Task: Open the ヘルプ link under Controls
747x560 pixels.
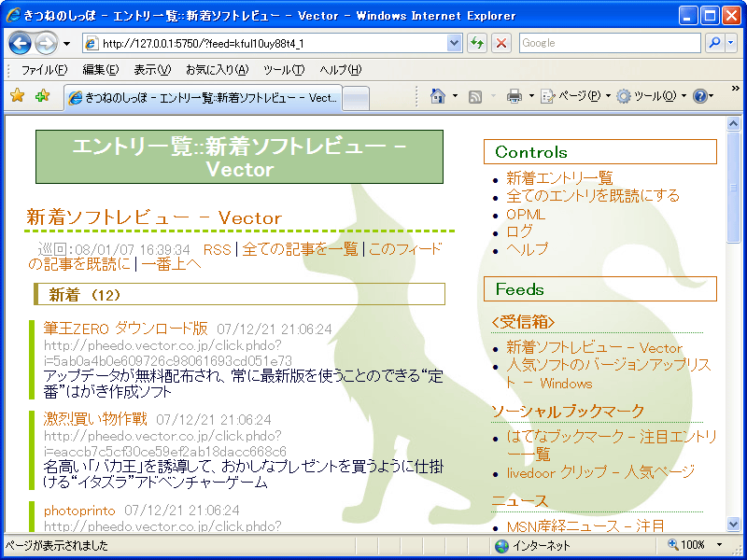Action: coord(527,249)
